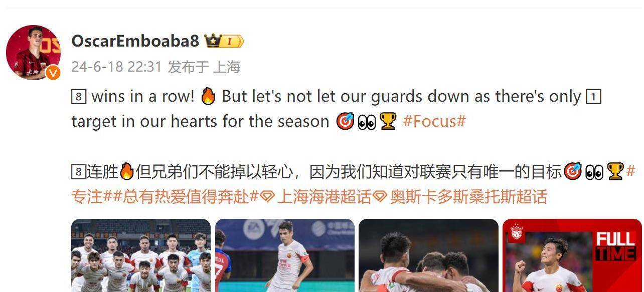Click the 24-6-18 22:31 post timestamp
Screen dimensions: 644x292
[116, 67]
